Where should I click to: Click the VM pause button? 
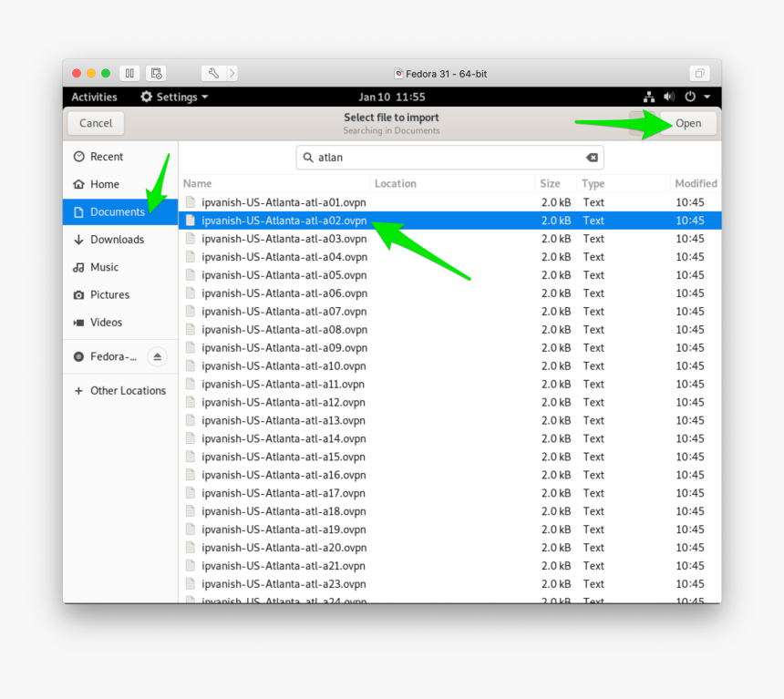[129, 74]
